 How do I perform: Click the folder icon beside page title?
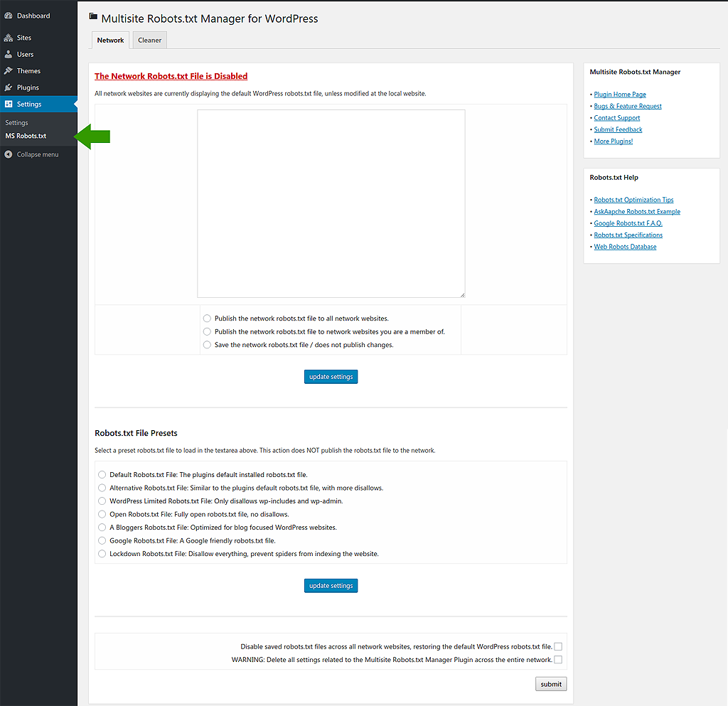pos(93,17)
